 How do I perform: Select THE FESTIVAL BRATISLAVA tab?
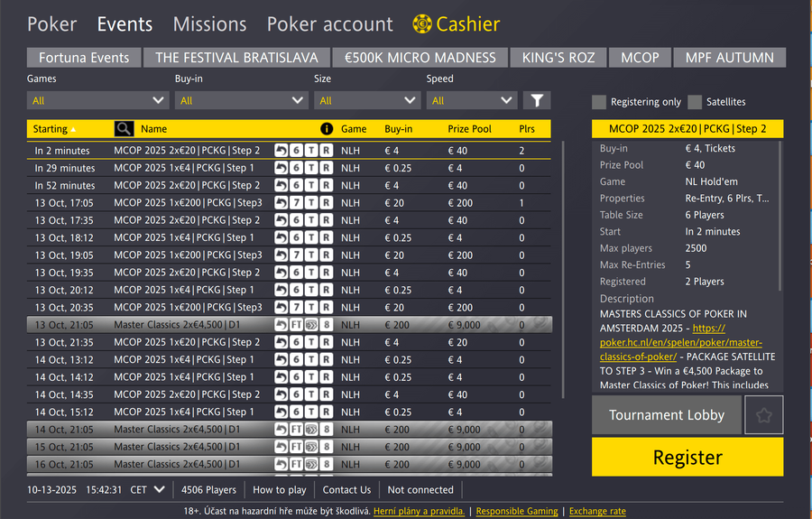[x=235, y=58]
